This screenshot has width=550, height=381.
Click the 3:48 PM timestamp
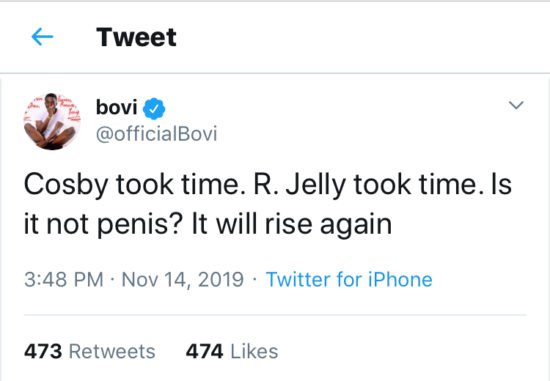pyautogui.click(x=64, y=280)
